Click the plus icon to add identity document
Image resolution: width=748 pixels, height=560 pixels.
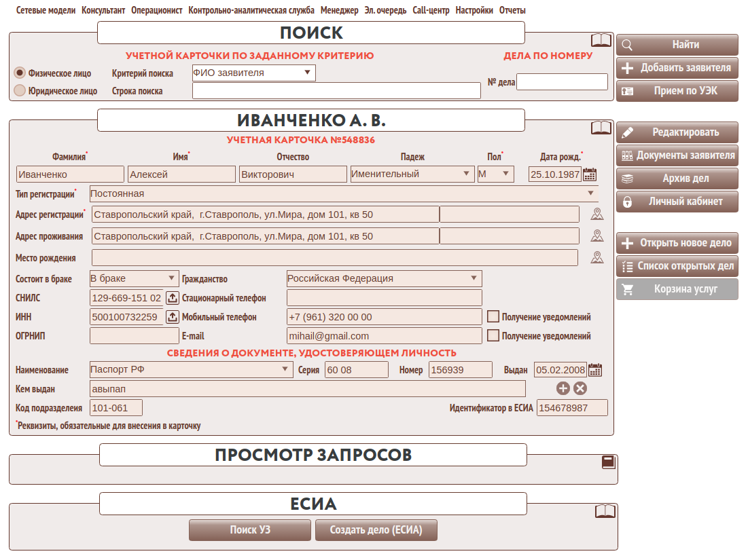coord(563,388)
